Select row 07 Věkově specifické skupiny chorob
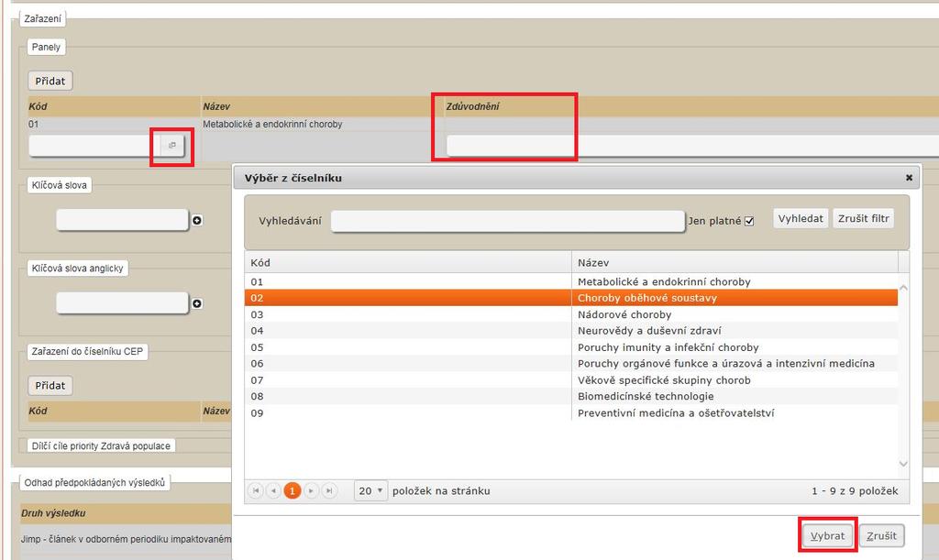The width and height of the screenshot is (939, 560). pyautogui.click(x=571, y=380)
